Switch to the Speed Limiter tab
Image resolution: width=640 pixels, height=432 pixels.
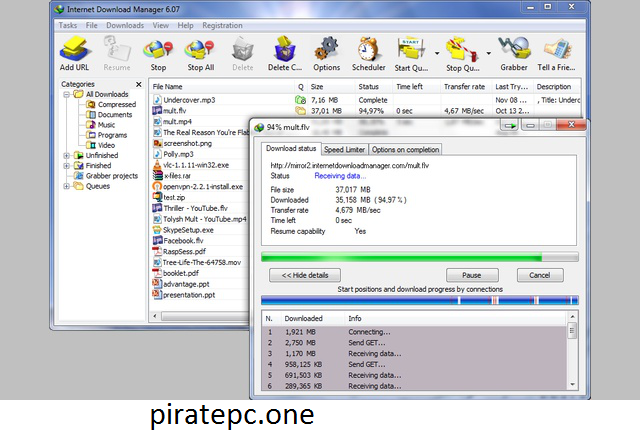click(x=344, y=149)
